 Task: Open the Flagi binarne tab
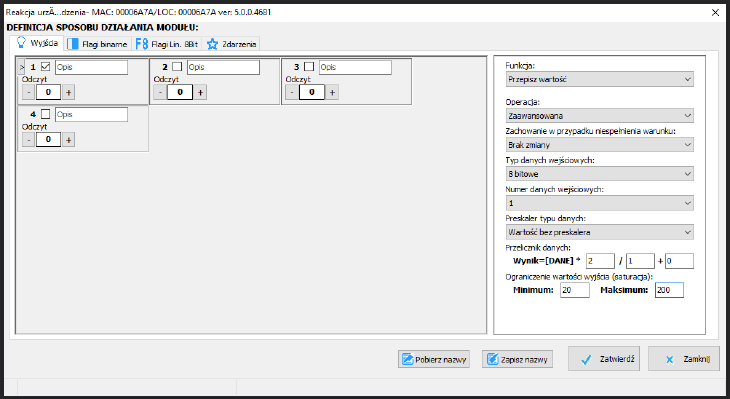coord(98,44)
